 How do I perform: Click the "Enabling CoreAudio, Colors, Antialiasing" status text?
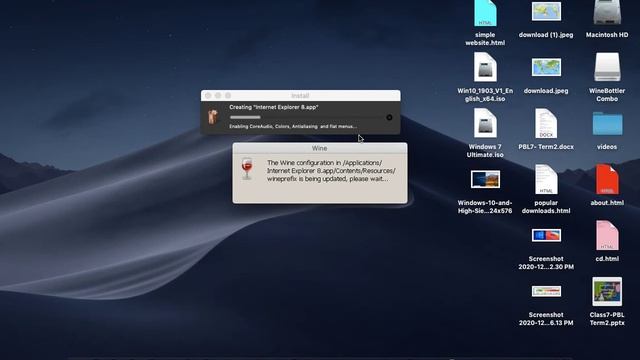pyautogui.click(x=293, y=127)
